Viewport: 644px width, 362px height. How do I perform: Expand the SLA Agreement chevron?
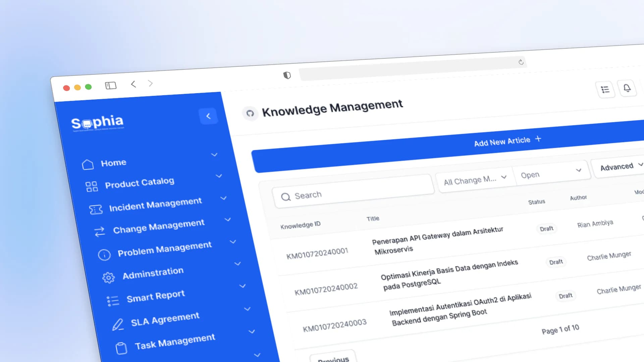[247, 309]
